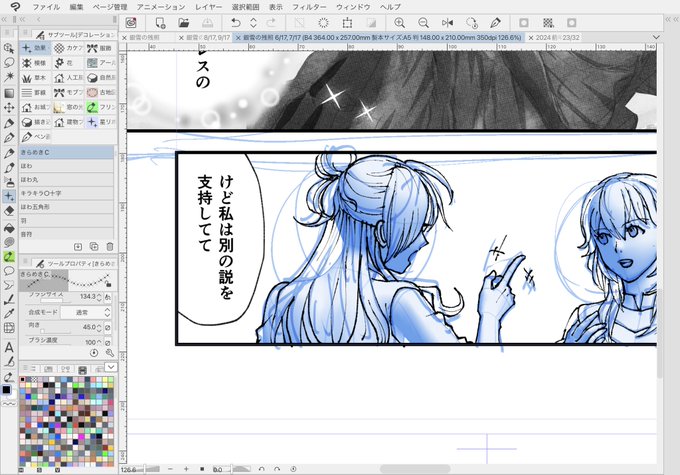Open the 選択範囲 menu
Screen dimensions: 680x475
(245, 7)
